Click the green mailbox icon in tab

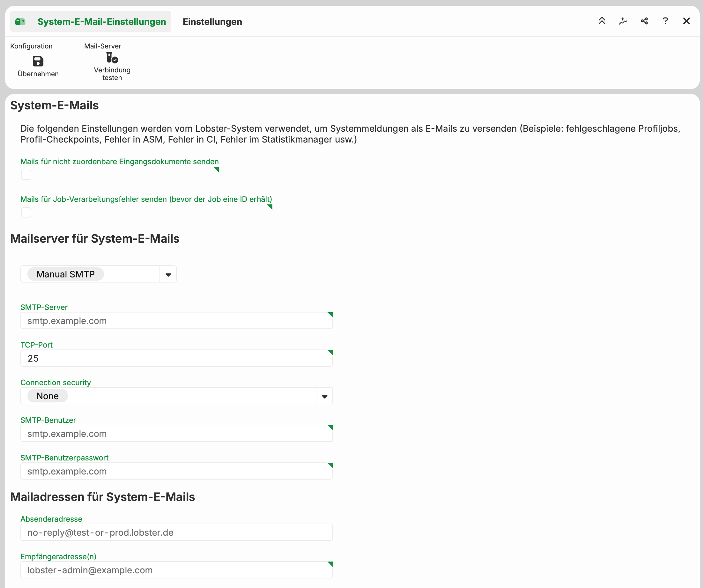[x=20, y=21]
